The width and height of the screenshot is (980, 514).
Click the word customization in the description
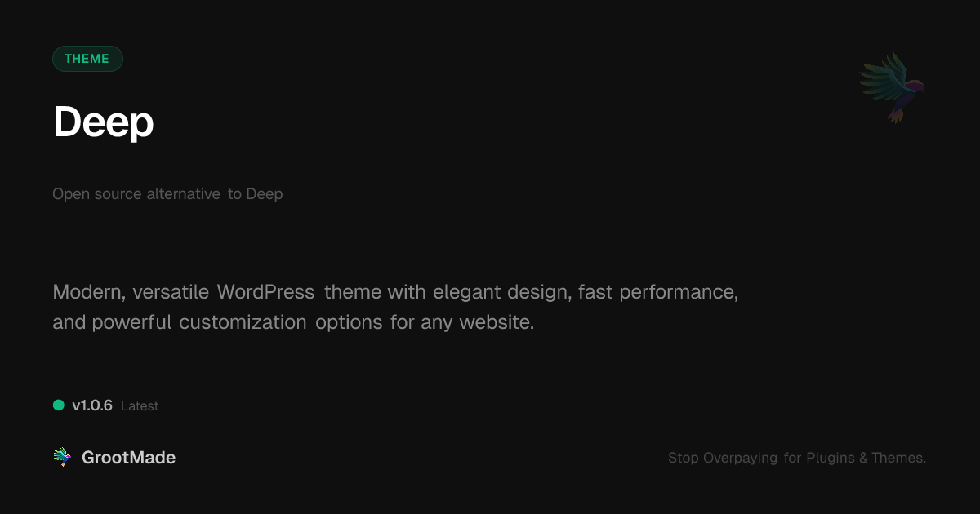[243, 322]
